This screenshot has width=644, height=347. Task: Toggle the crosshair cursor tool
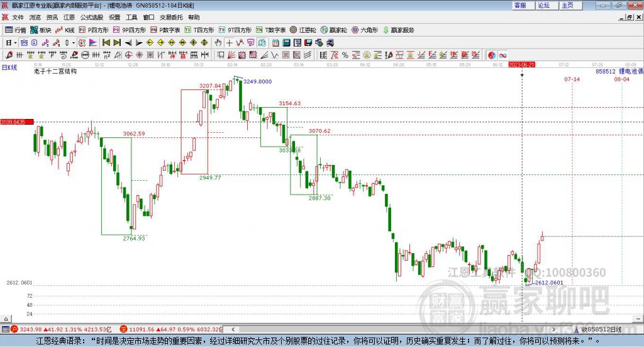pos(229,43)
